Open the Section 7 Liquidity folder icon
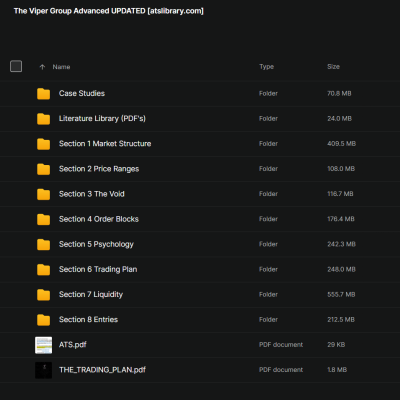The width and height of the screenshot is (400, 400). pos(43,295)
